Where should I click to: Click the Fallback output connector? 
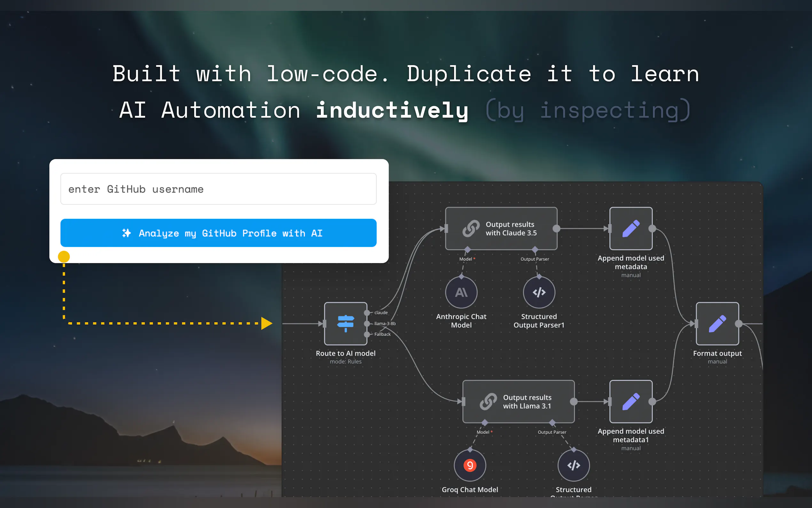367,334
